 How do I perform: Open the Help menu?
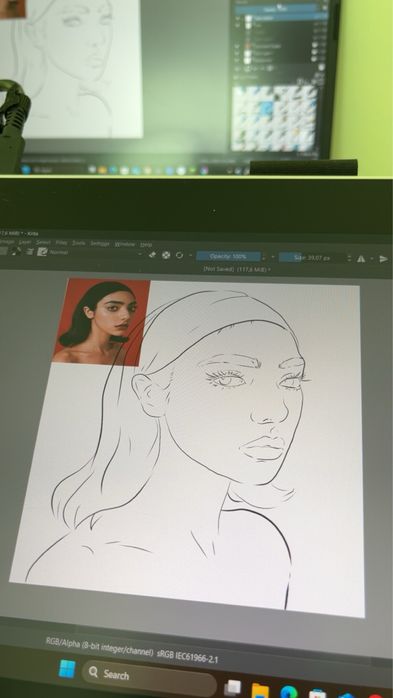pos(146,245)
